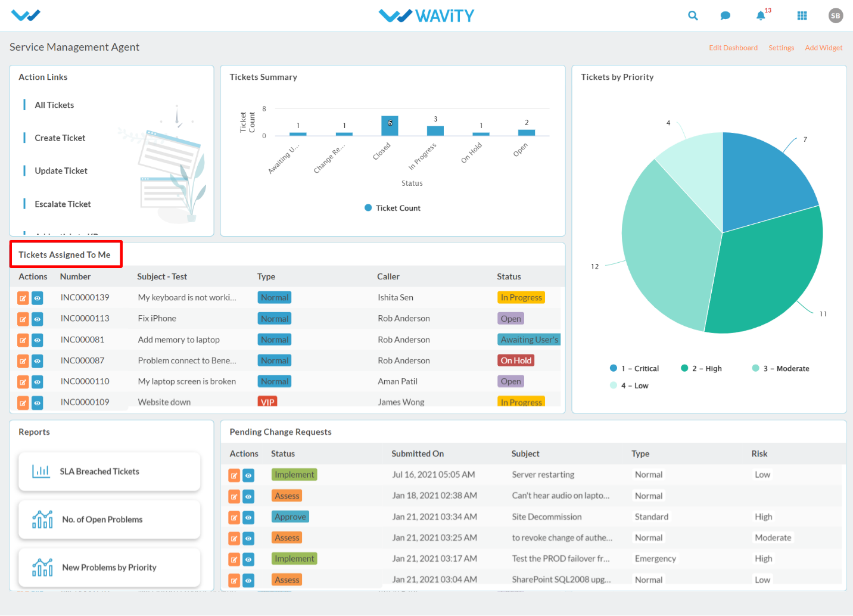853x616 pixels.
Task: View ticket INC0000109 details
Action: (x=37, y=403)
